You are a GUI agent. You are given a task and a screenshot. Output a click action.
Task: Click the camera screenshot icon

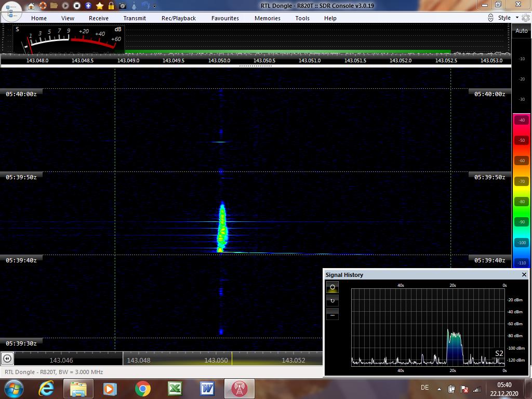(123, 6)
